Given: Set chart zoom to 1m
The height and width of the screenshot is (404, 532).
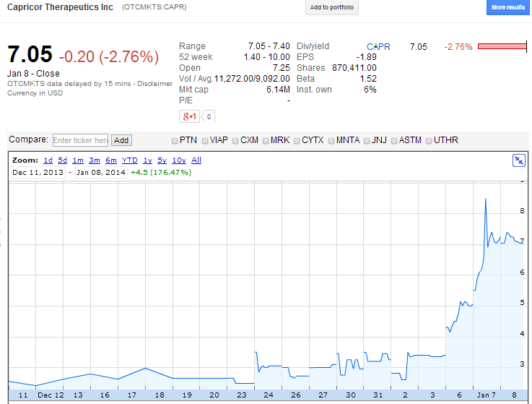Looking at the screenshot, I should pyautogui.click(x=78, y=160).
